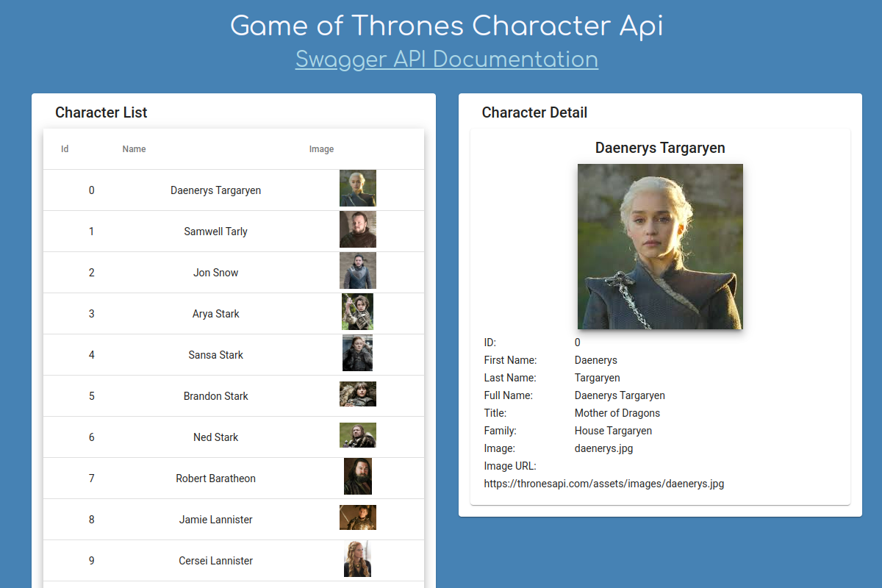Click the large Daenerys portrait in detail panel
This screenshot has width=882, height=588.
click(660, 246)
